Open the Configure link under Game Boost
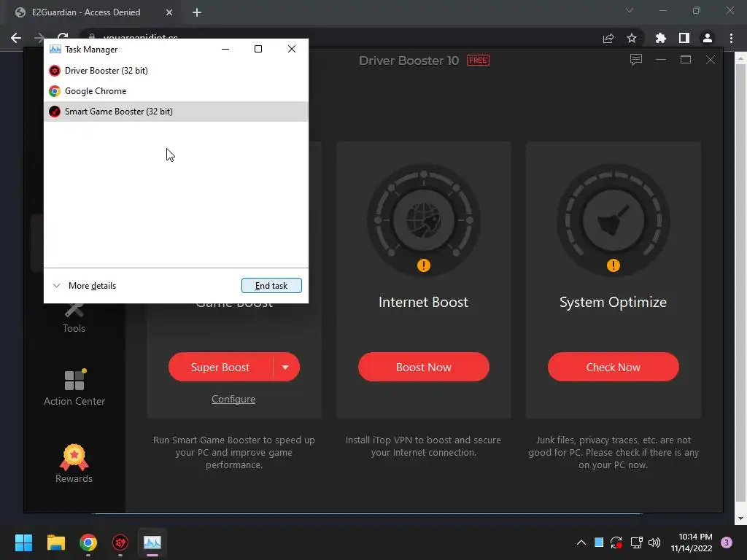This screenshot has width=747, height=560. (x=233, y=399)
